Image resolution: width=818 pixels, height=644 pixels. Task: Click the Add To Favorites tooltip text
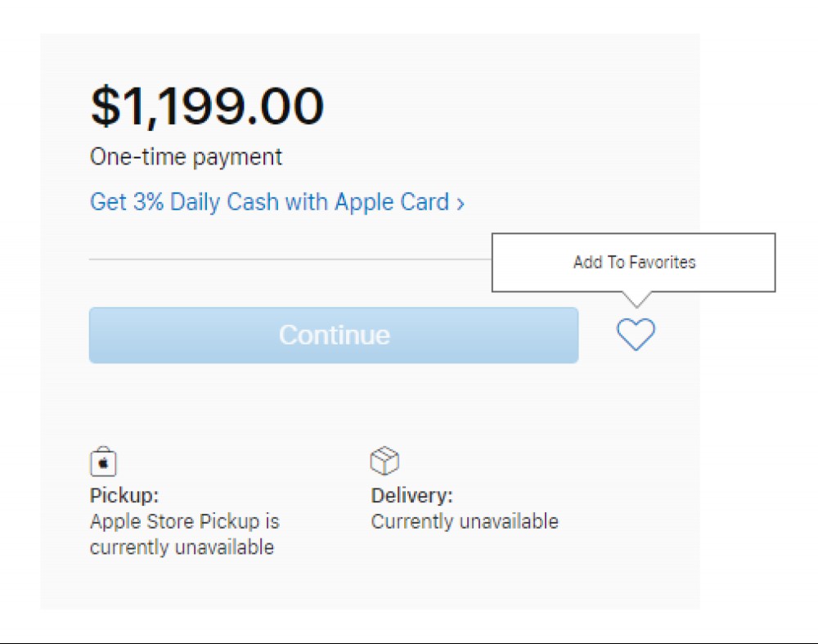coord(635,262)
